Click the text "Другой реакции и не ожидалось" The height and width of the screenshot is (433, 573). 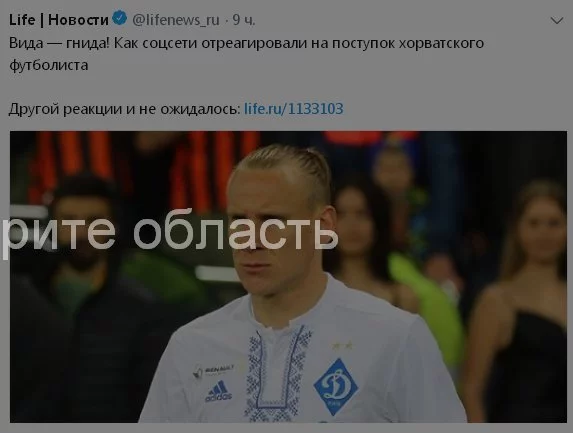point(124,109)
